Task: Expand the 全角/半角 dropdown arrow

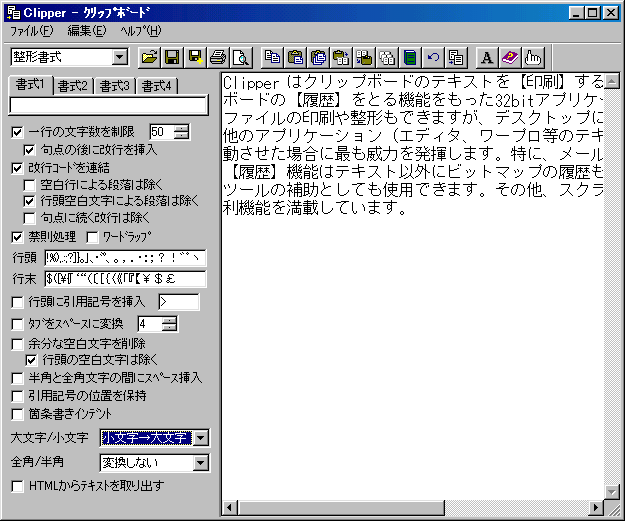Action: point(200,463)
